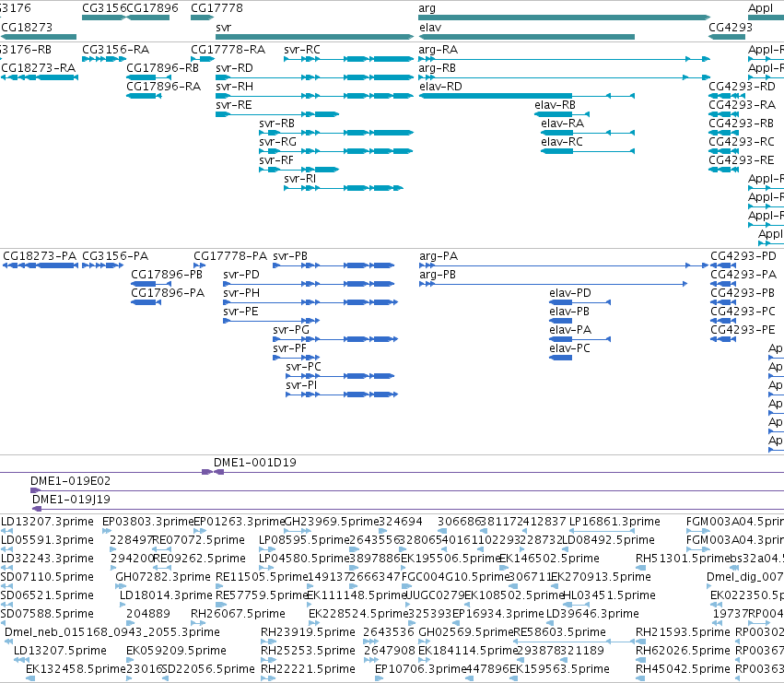The image size is (784, 683).
Task: Click the CG4293-PD protein label
Action: click(743, 256)
